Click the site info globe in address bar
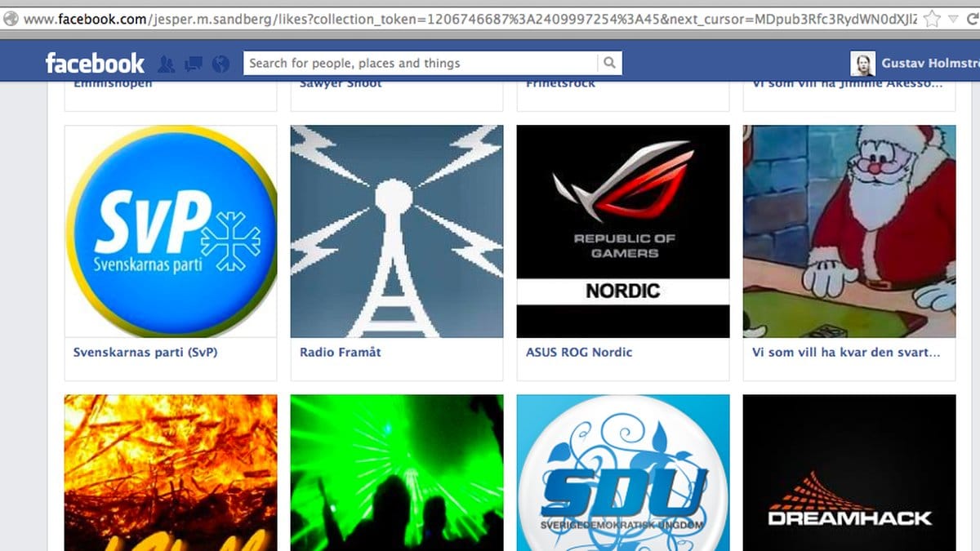 pos(11,18)
